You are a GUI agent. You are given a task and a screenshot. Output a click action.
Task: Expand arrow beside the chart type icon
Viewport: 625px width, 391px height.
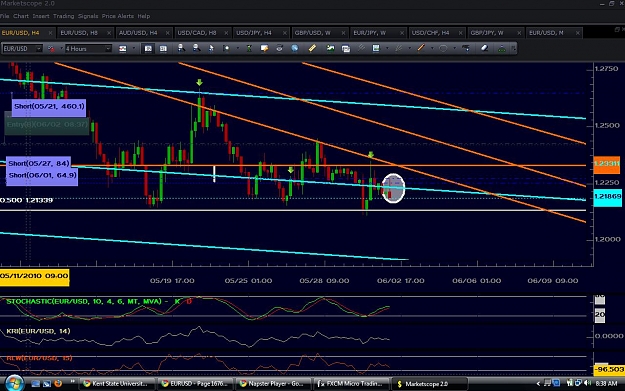point(134,49)
